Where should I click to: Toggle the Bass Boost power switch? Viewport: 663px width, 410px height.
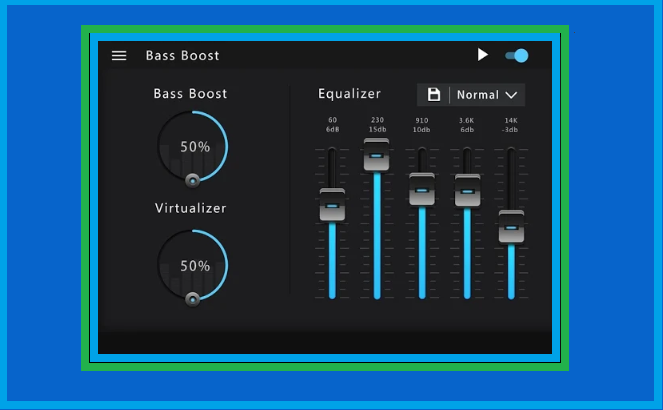pyautogui.click(x=517, y=56)
